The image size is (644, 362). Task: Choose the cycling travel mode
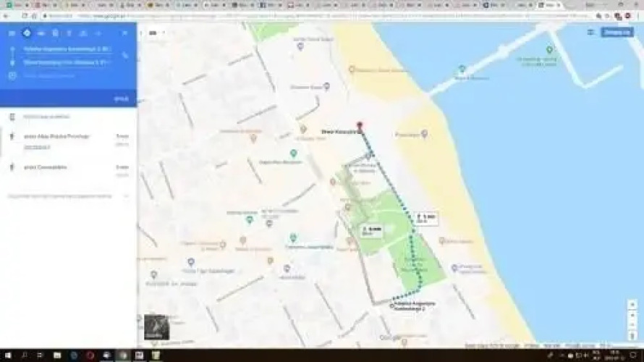(83, 33)
